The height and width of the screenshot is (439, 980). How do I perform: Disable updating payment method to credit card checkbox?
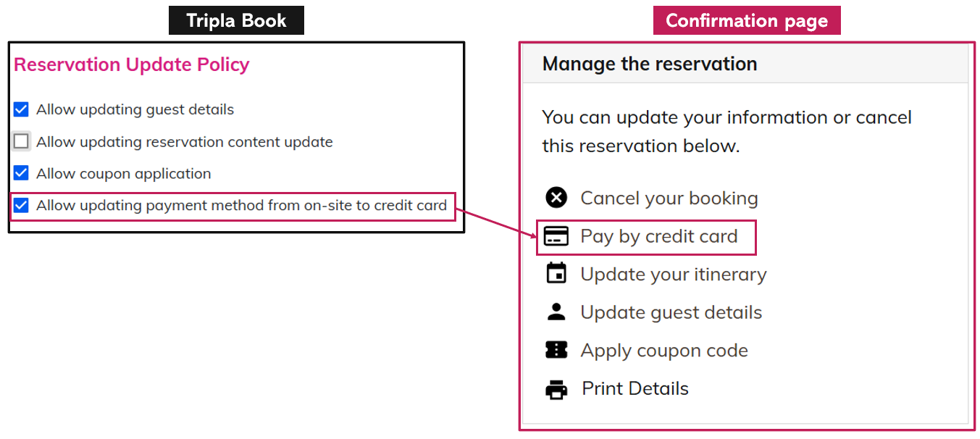click(22, 205)
